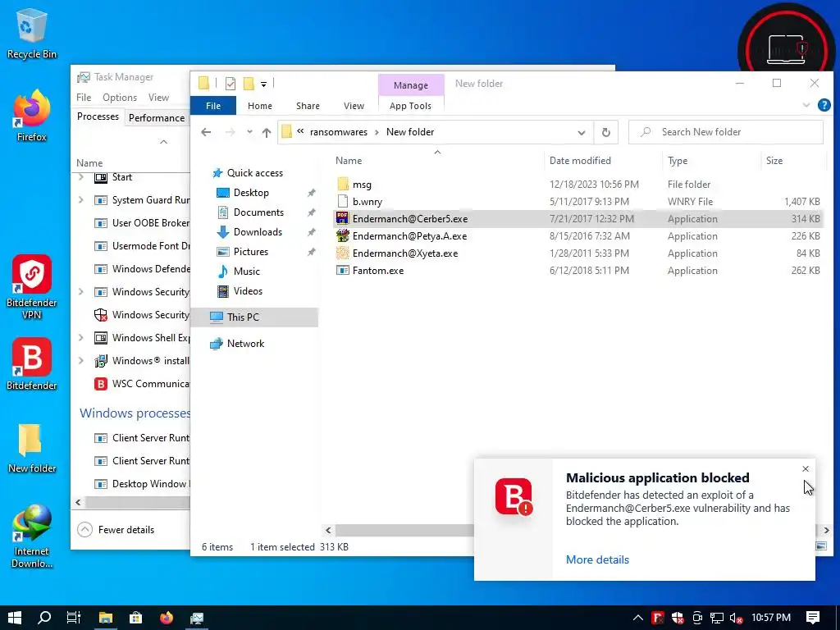
Task: Open More details in Bitdefender notification
Action: (x=597, y=559)
